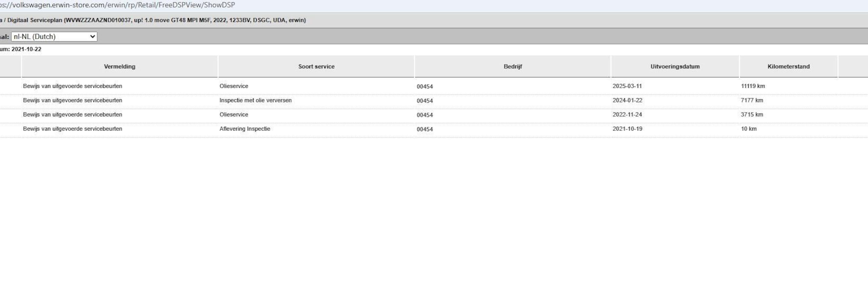Select the Aflevering Inspectie service entry
The height and width of the screenshot is (291, 868).
[x=245, y=129]
